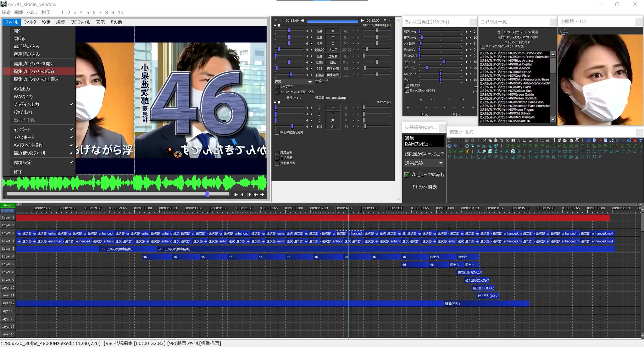Image resolution: width=644 pixels, height=347 pixels.
Task: Click the red speaker audio icon in the toolbar
Action: tap(600, 140)
